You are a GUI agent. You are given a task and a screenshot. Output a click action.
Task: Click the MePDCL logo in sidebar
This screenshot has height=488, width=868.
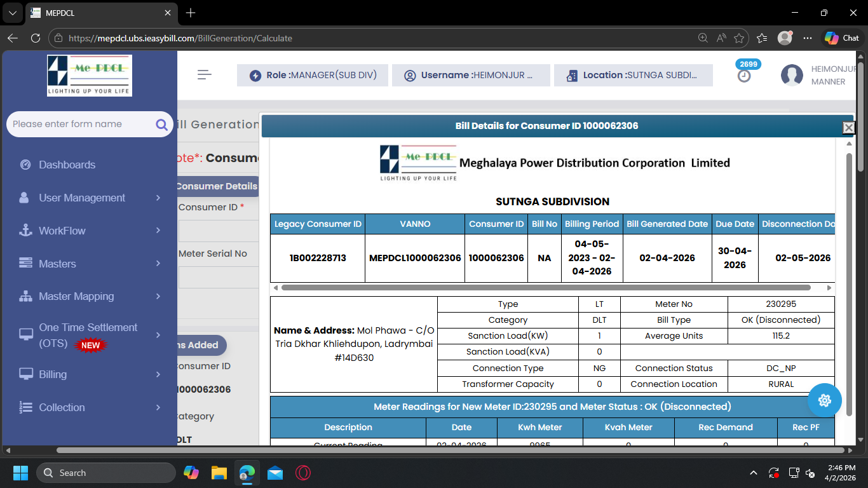[x=90, y=75]
